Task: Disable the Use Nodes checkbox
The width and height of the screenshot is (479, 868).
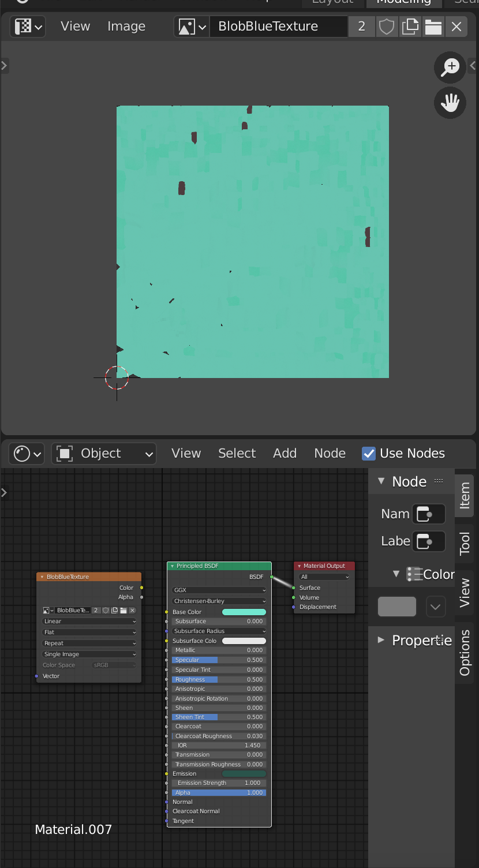Action: [369, 454]
